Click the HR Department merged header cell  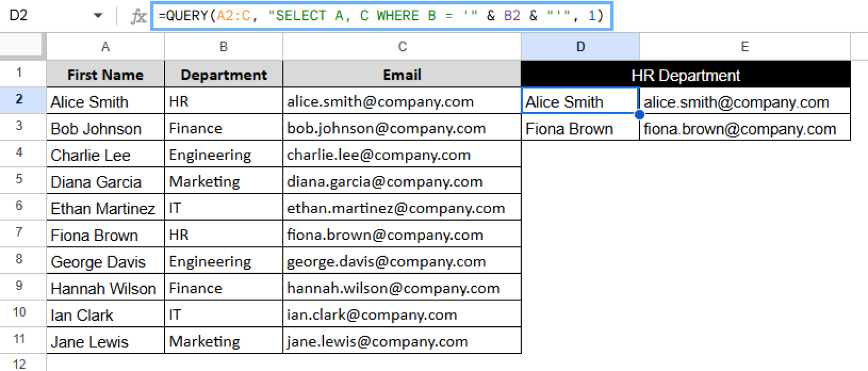[x=685, y=75]
